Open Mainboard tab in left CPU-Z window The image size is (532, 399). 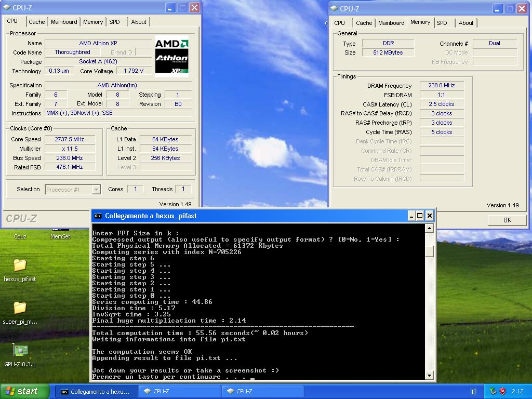click(x=64, y=22)
